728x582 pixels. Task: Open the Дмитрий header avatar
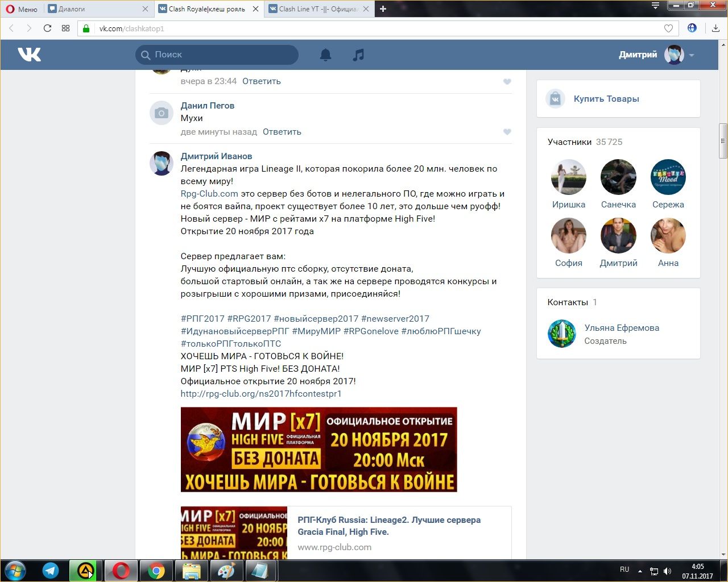tap(674, 55)
